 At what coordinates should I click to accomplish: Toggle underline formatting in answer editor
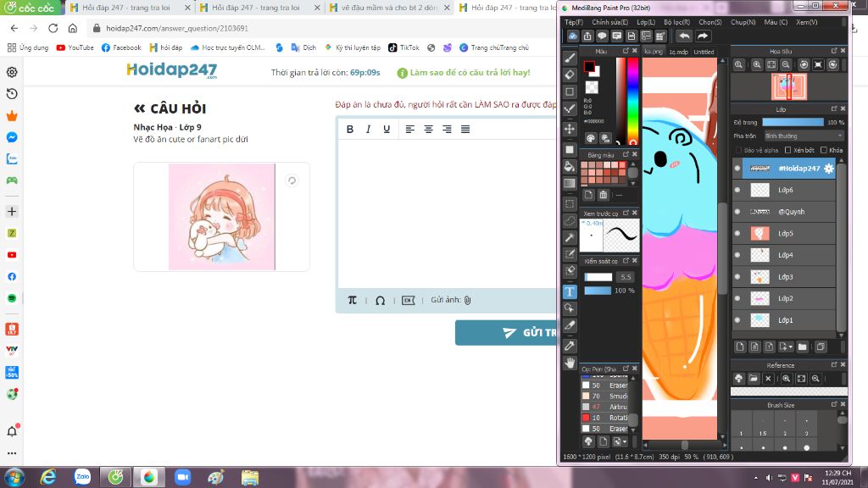pos(387,129)
